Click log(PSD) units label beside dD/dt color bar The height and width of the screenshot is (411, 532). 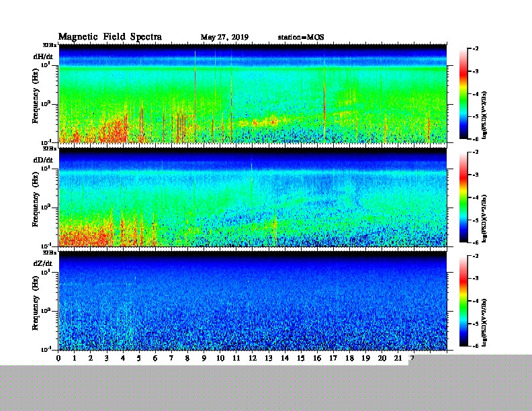[x=484, y=218]
